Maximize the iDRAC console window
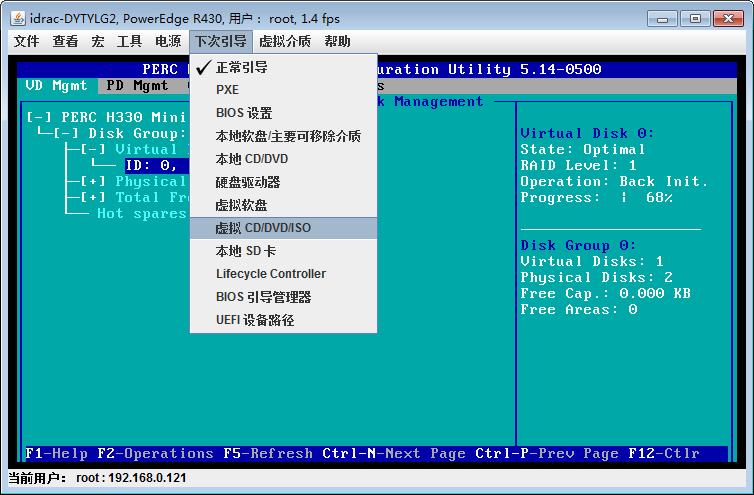Screen dimensions: 754x495 (695, 19)
